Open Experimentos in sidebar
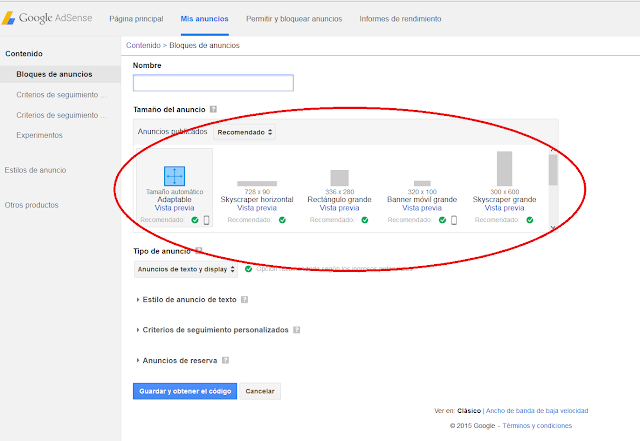Screen dimensions: 640x441 [x=39, y=135]
